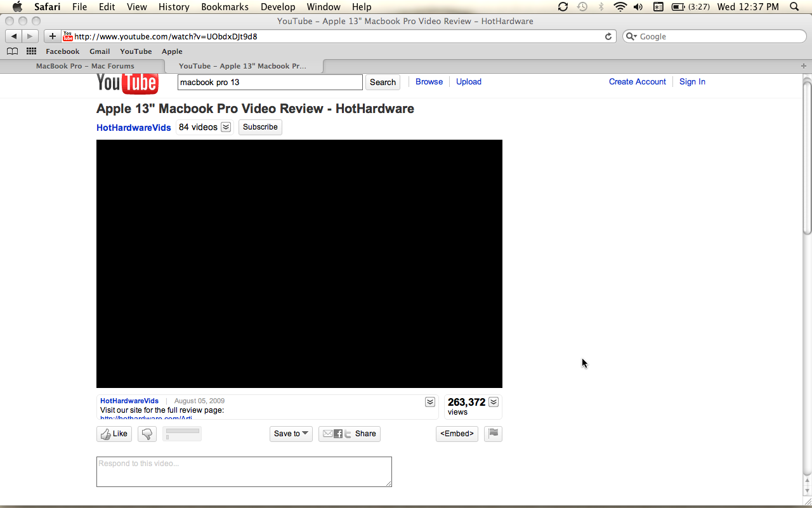Image resolution: width=812 pixels, height=508 pixels.
Task: Open Google search engine dropdown
Action: [x=631, y=36]
